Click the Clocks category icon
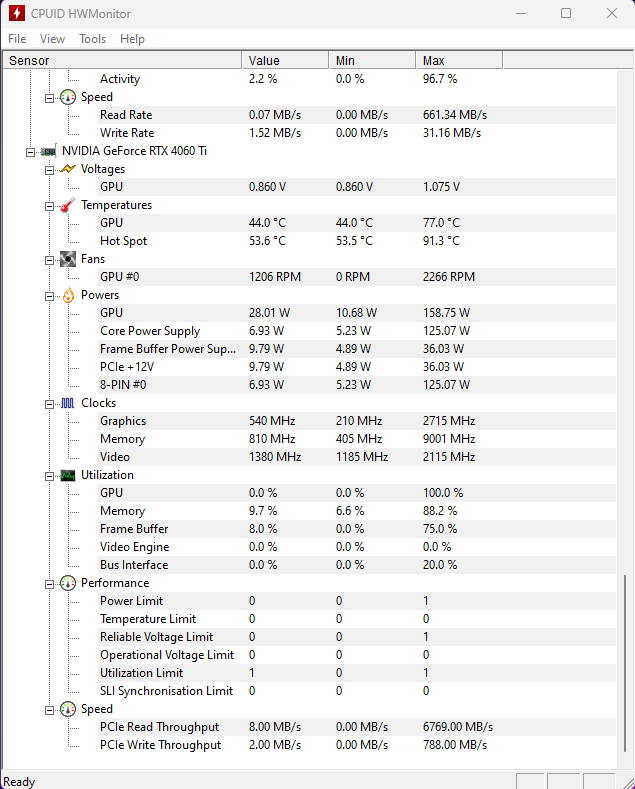 pyautogui.click(x=67, y=403)
